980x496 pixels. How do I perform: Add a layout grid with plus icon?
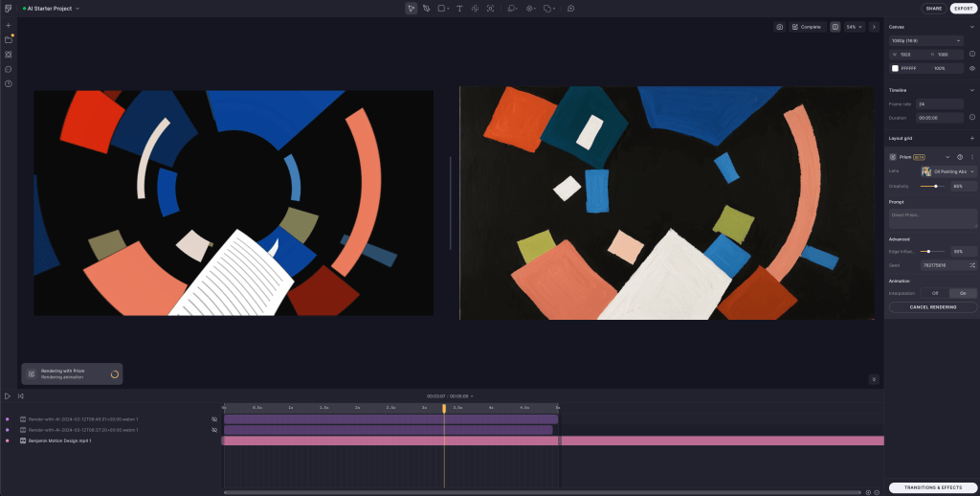click(x=972, y=138)
